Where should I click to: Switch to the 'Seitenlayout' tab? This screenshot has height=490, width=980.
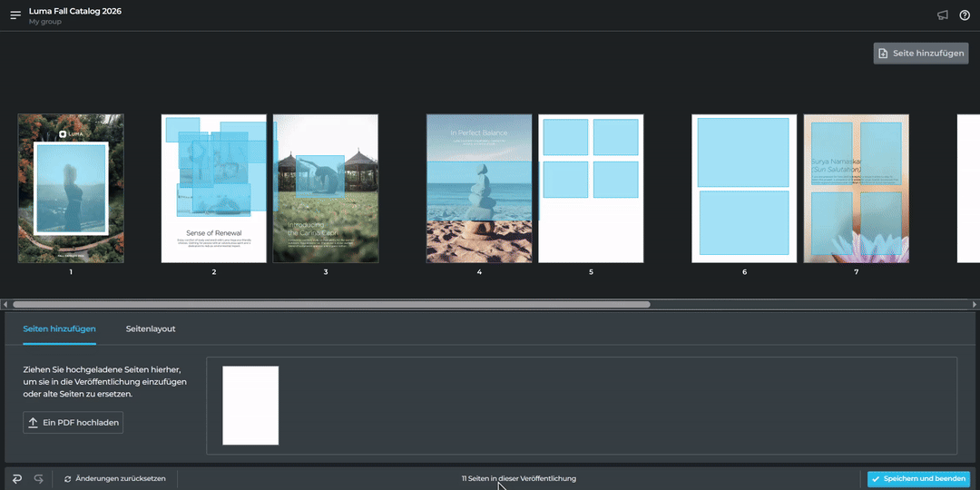click(151, 328)
